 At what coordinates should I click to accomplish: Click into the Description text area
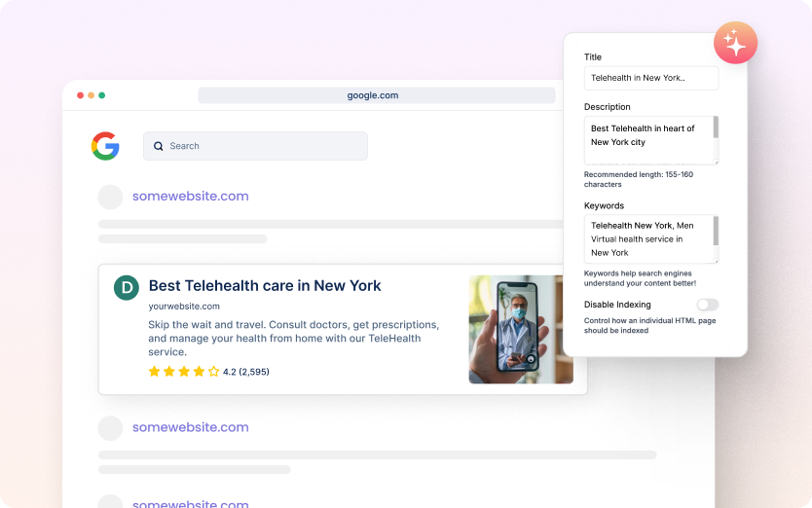pyautogui.click(x=651, y=140)
